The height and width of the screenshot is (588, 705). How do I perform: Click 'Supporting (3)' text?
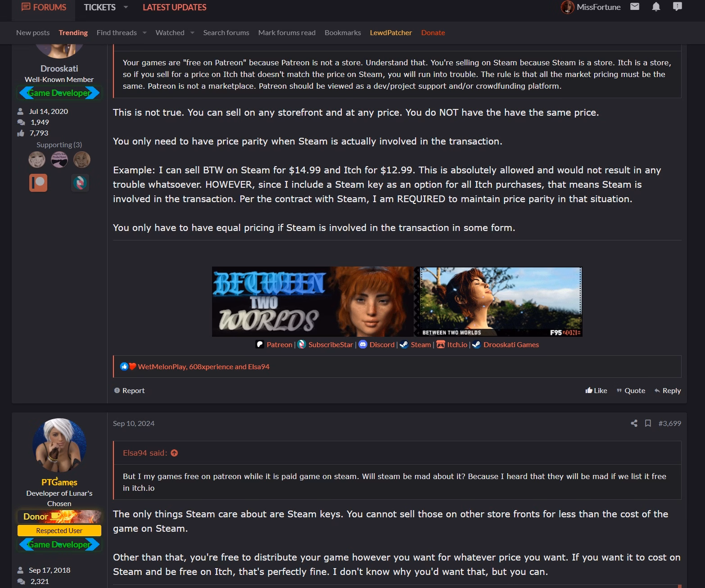[59, 145]
